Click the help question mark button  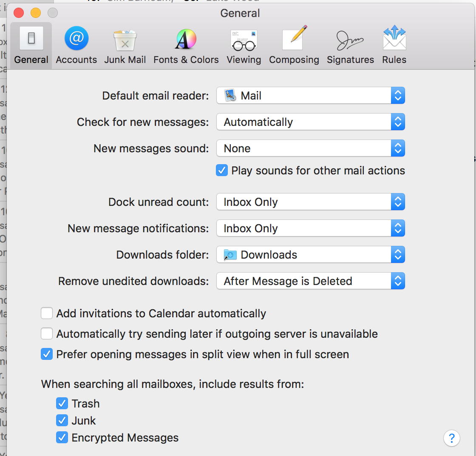pyautogui.click(x=451, y=438)
